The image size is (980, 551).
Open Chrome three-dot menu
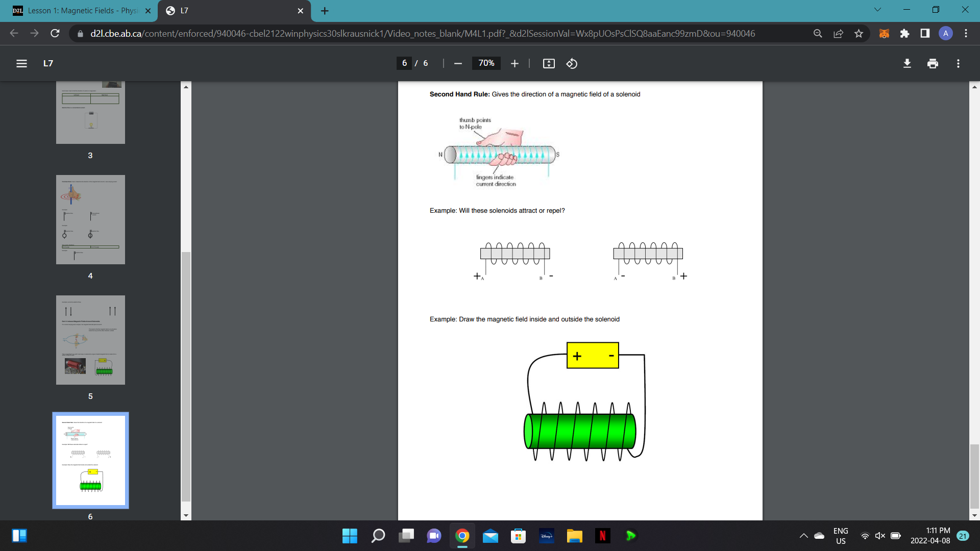tap(966, 33)
